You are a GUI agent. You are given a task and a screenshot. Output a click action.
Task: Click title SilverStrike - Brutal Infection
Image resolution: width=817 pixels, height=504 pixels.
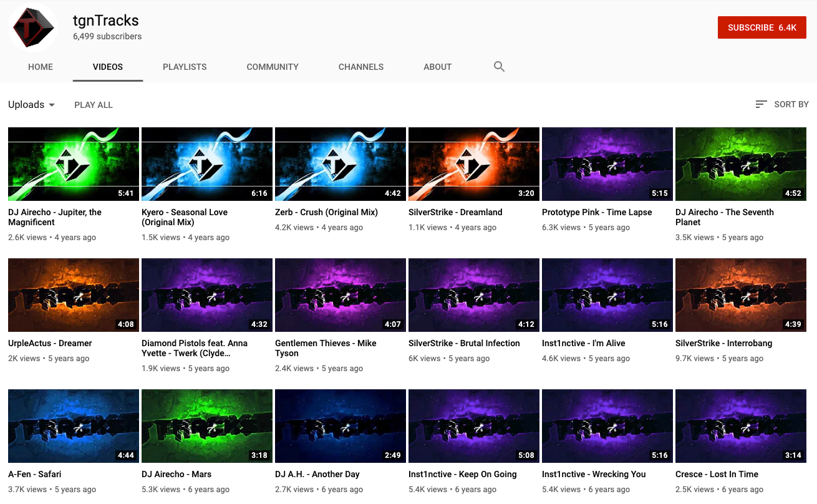[464, 343]
